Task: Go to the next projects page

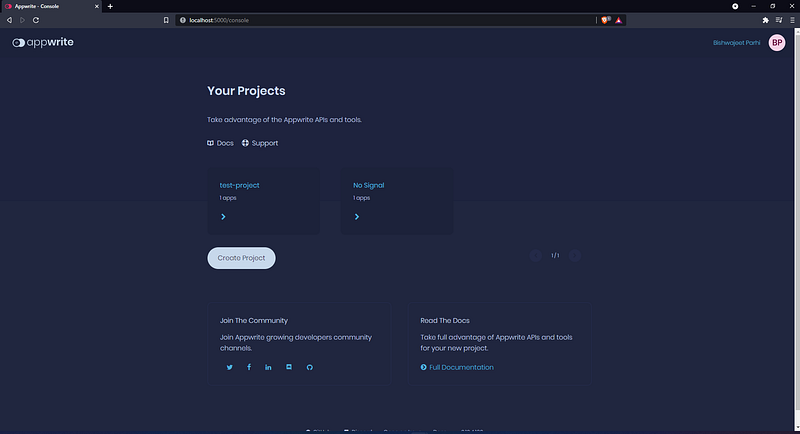Action: [574, 256]
